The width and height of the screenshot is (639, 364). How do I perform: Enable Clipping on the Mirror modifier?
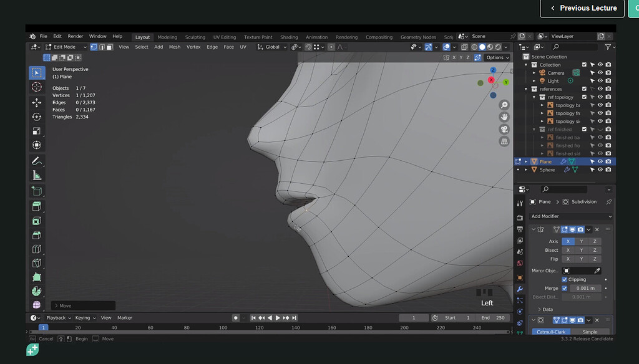(x=565, y=279)
